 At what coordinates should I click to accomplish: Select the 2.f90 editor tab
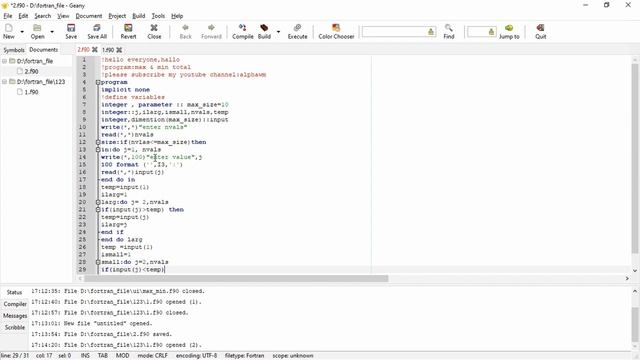click(83, 49)
